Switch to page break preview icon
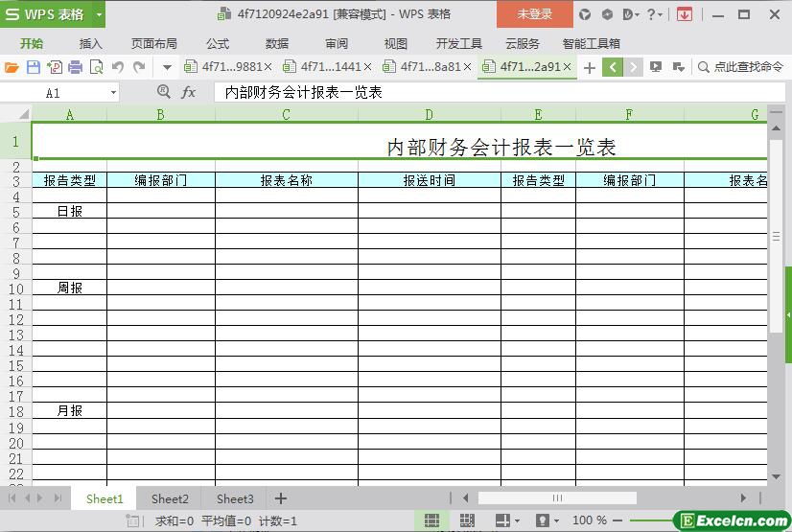This screenshot has height=532, width=792. coord(467,520)
